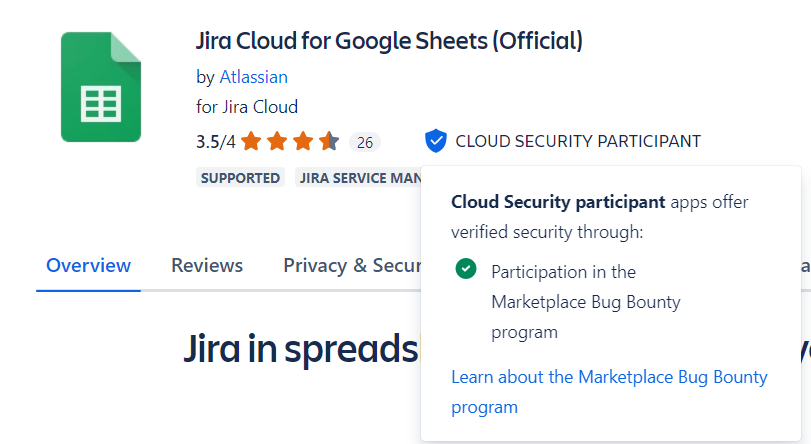Click the Google Sheets app logo
811x444 pixels.
pos(101,87)
